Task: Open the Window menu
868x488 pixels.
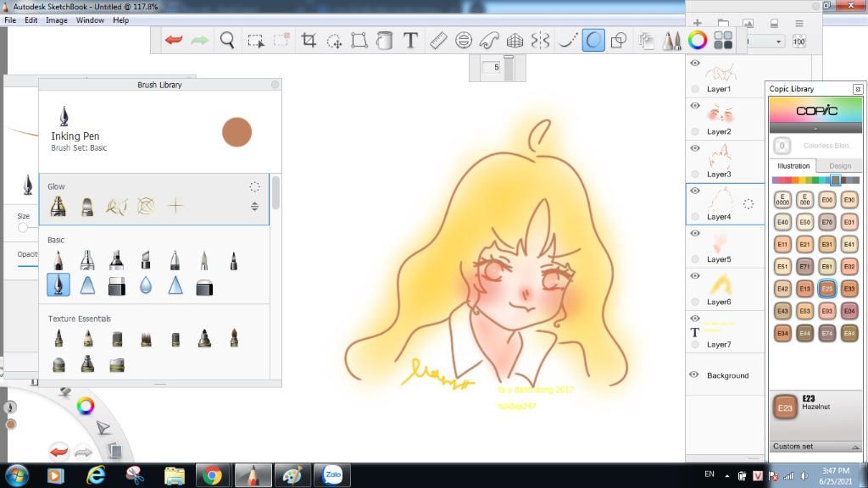Action: pyautogui.click(x=90, y=20)
